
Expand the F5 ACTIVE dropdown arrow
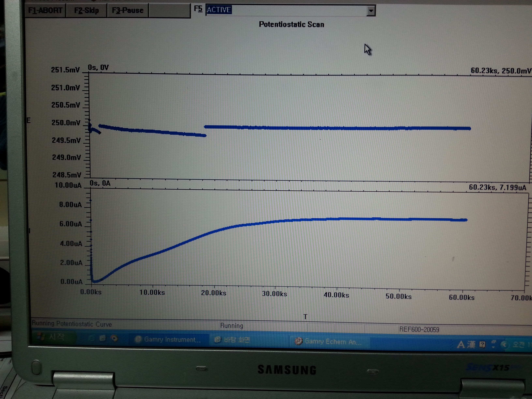coord(371,11)
